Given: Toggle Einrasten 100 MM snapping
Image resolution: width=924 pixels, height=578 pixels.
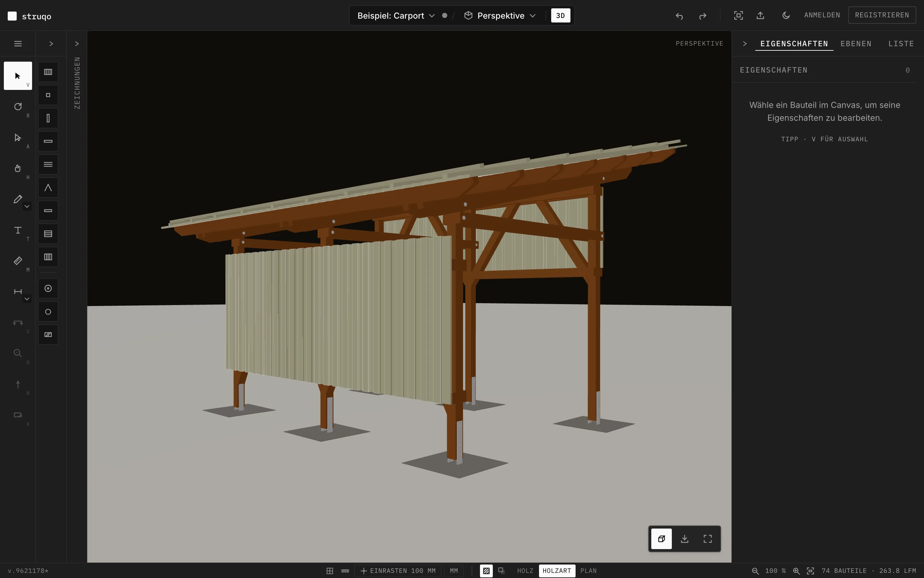Looking at the screenshot, I should point(398,571).
